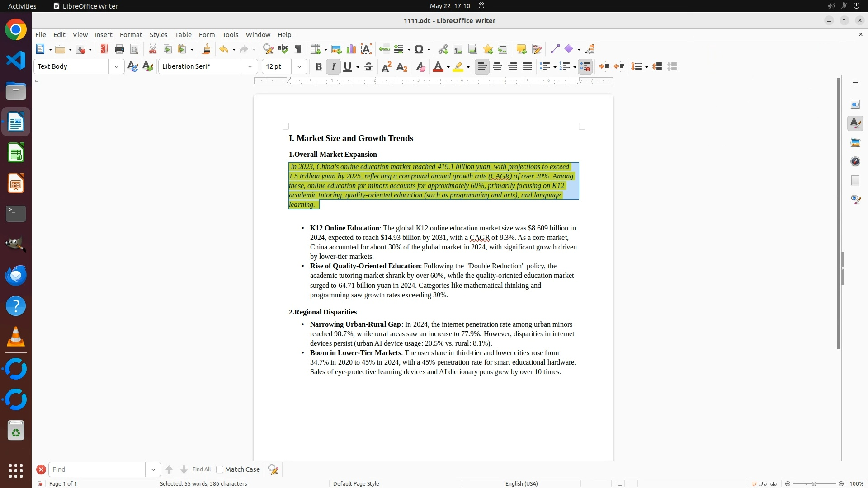Open the Format menu
Image resolution: width=868 pixels, height=488 pixels.
pyautogui.click(x=131, y=35)
